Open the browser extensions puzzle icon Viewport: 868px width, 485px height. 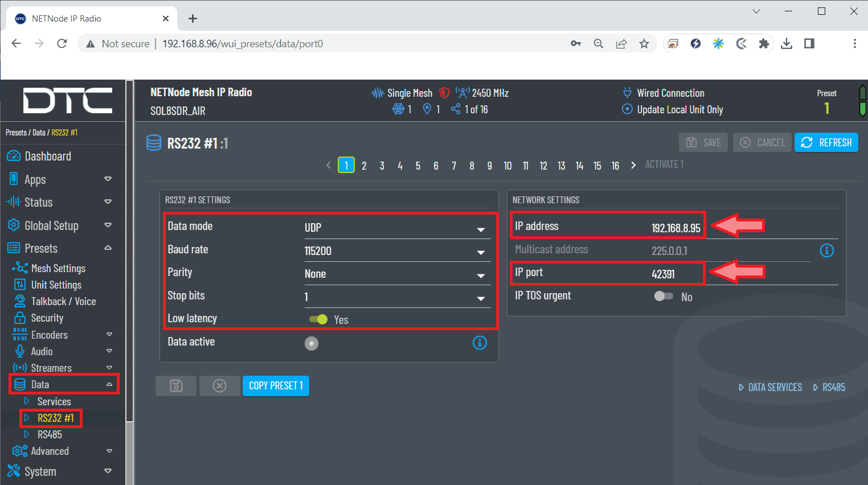pyautogui.click(x=764, y=44)
